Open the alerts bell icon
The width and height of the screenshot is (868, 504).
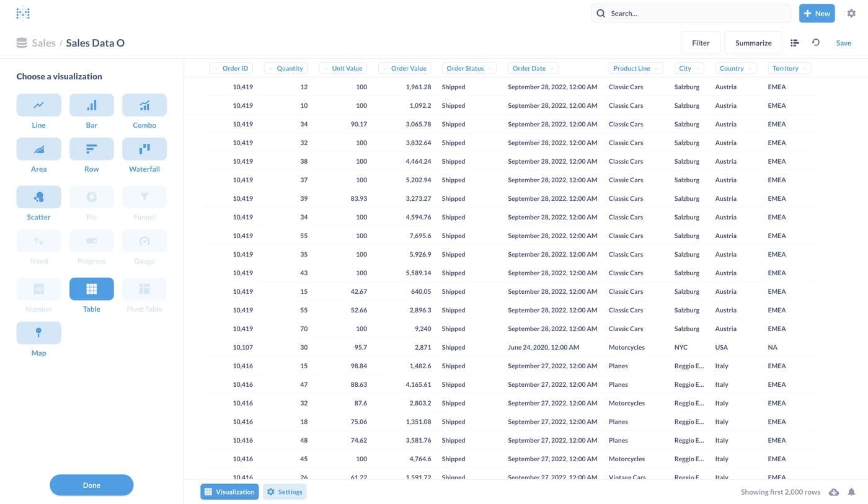click(851, 492)
